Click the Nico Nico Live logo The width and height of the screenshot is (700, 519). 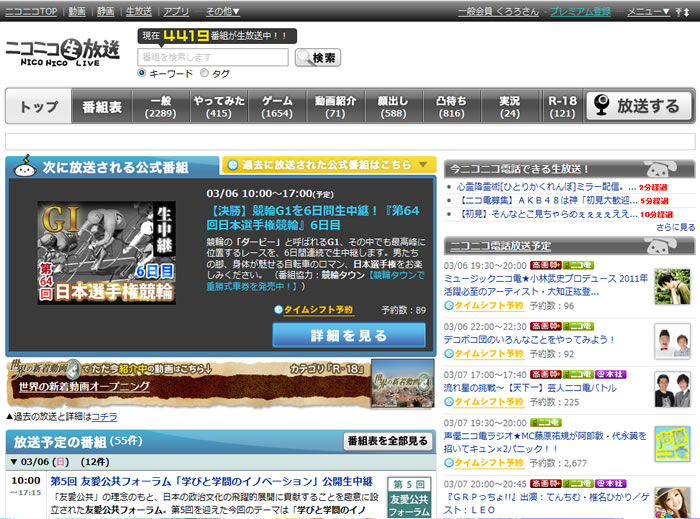tap(62, 53)
